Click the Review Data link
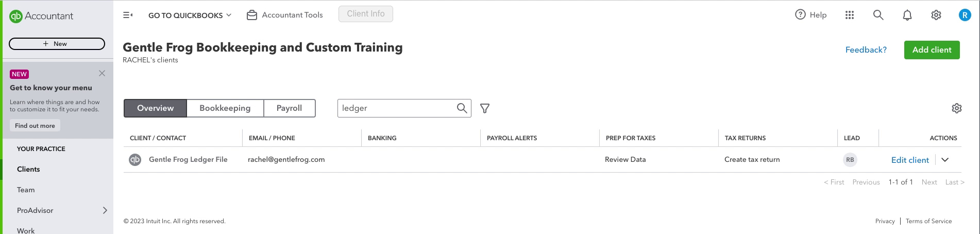This screenshot has width=980, height=234. (x=625, y=159)
